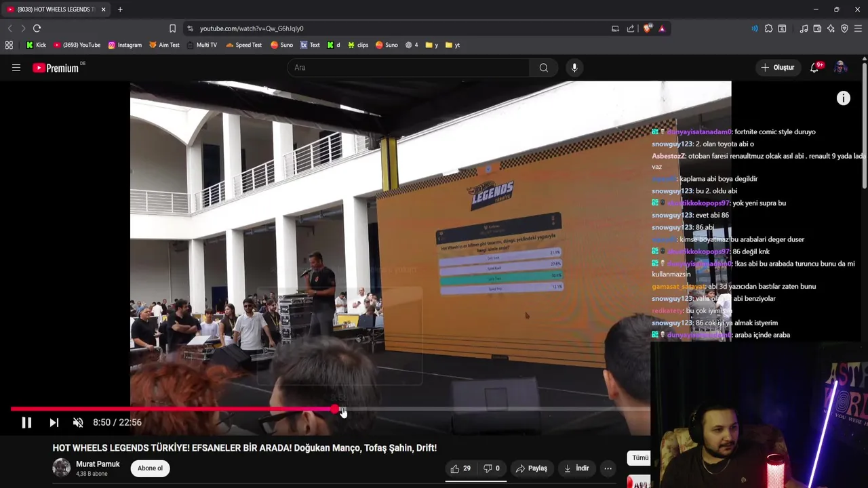Click the Oluştur create button
868x488 pixels.
tap(777, 68)
